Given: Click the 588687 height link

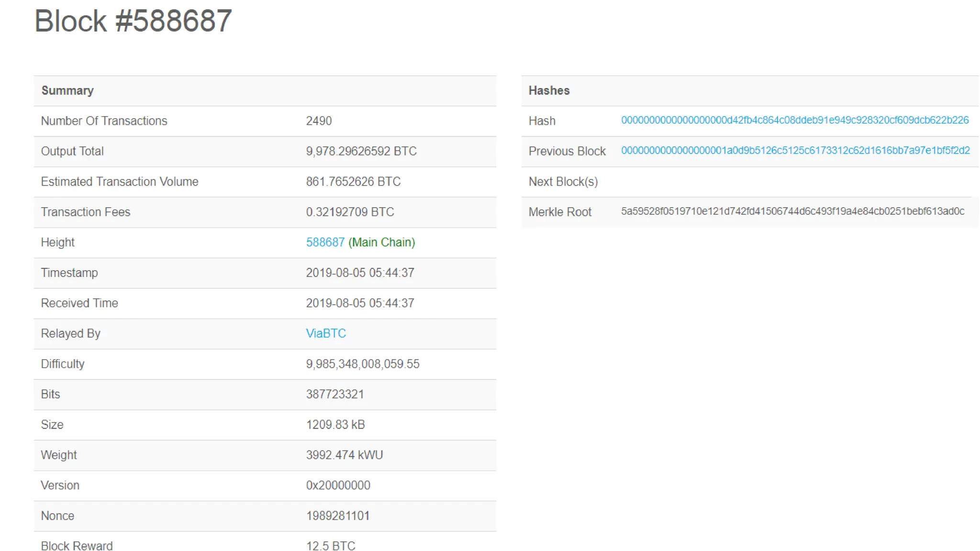Looking at the screenshot, I should click(x=325, y=242).
